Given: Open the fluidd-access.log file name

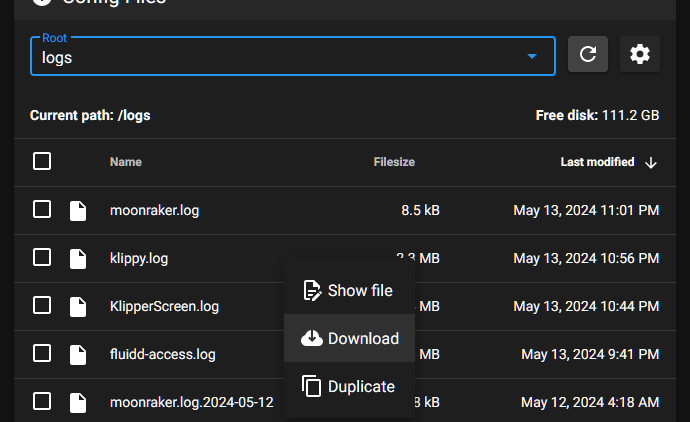Looking at the screenshot, I should (x=163, y=354).
